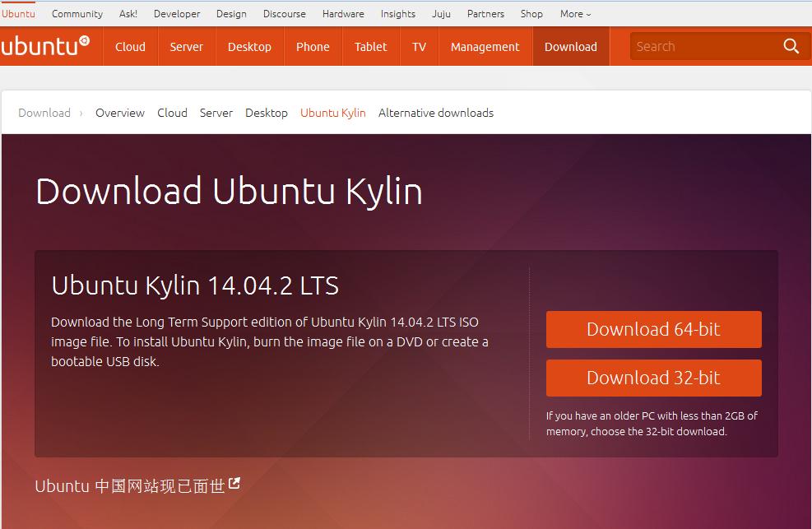812x529 pixels.
Task: Select the Download item in orange navigation
Action: tap(571, 47)
